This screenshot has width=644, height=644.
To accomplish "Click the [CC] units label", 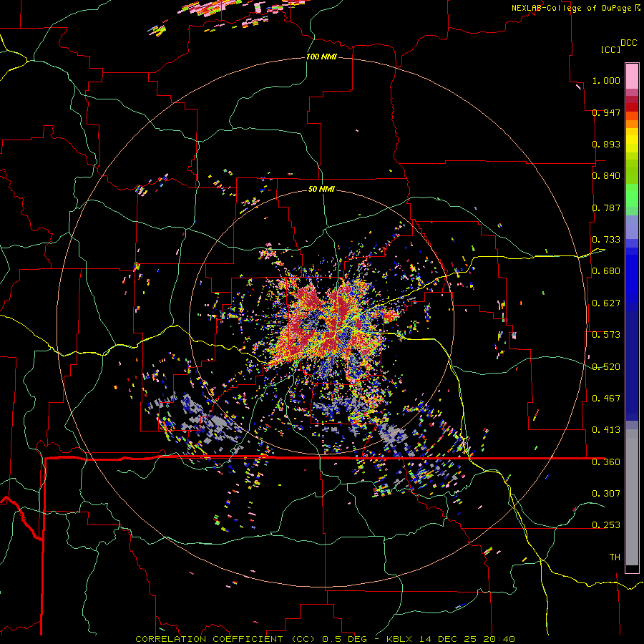I will (x=611, y=49).
